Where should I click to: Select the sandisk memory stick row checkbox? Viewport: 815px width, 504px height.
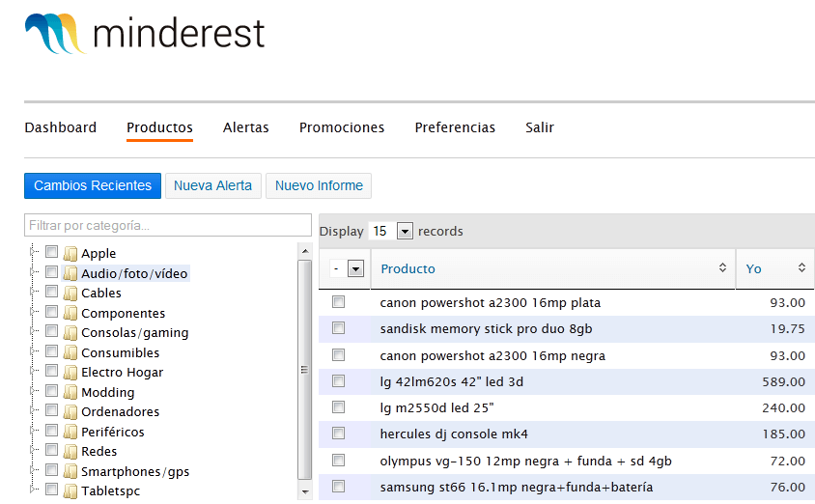338,328
